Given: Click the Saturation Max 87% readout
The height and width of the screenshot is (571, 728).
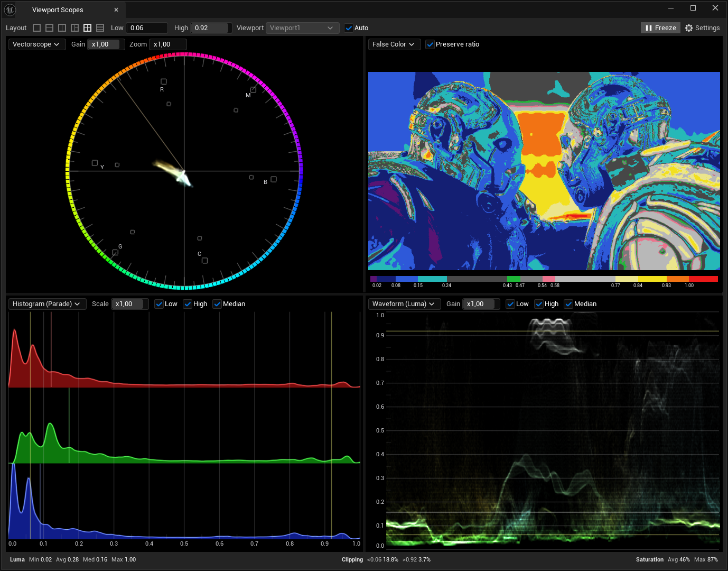Looking at the screenshot, I should click(x=706, y=559).
